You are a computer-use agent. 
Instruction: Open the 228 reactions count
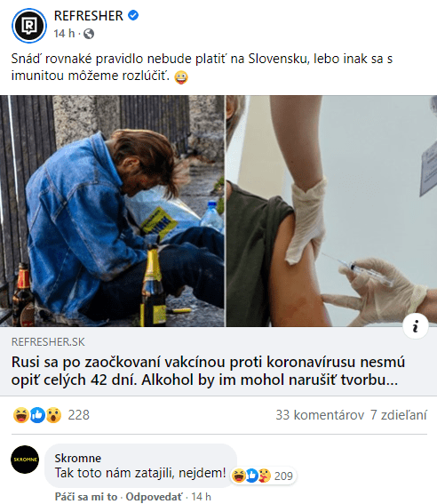[x=79, y=415]
